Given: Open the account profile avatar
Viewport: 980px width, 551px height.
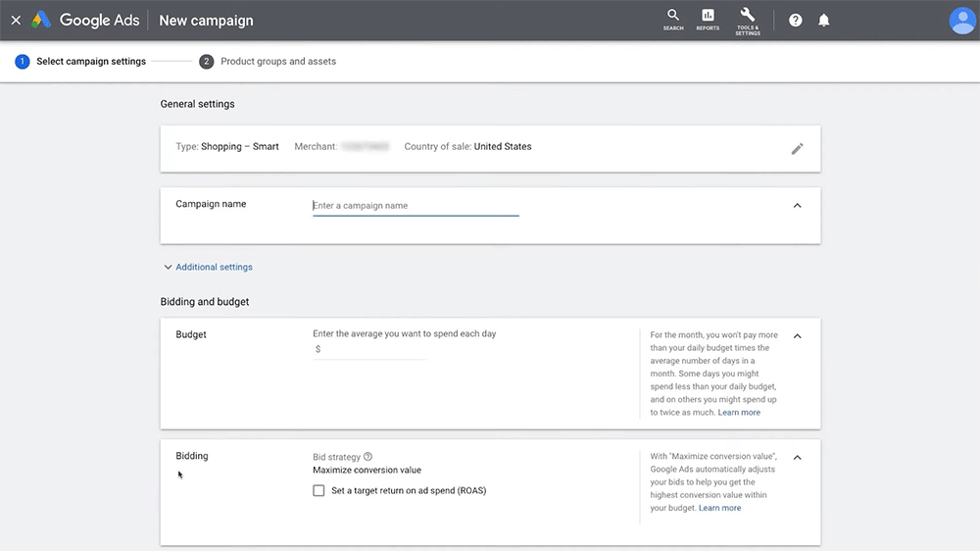Looking at the screenshot, I should pos(962,21).
